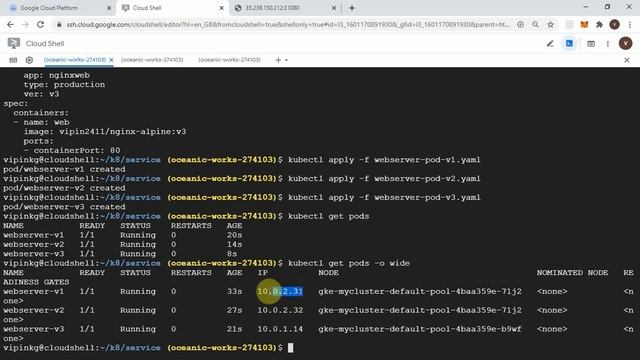Reload the Cloud Shell page
640x360 pixels.
point(40,24)
